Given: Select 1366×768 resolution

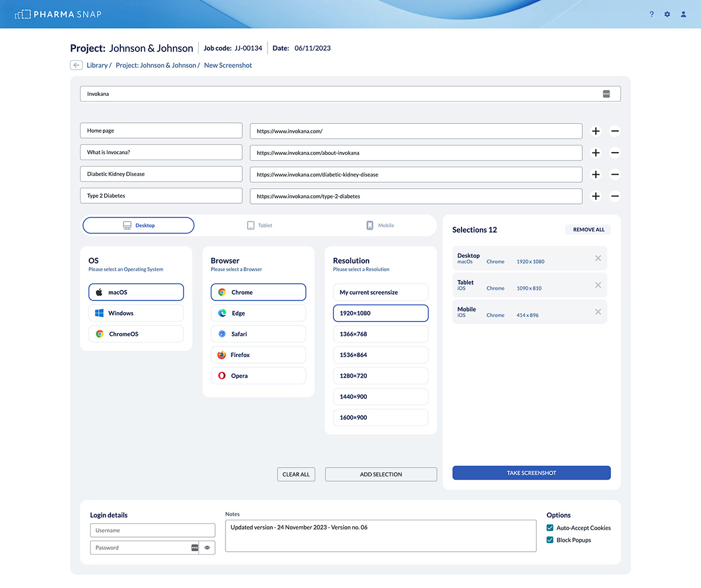Looking at the screenshot, I should pos(381,334).
